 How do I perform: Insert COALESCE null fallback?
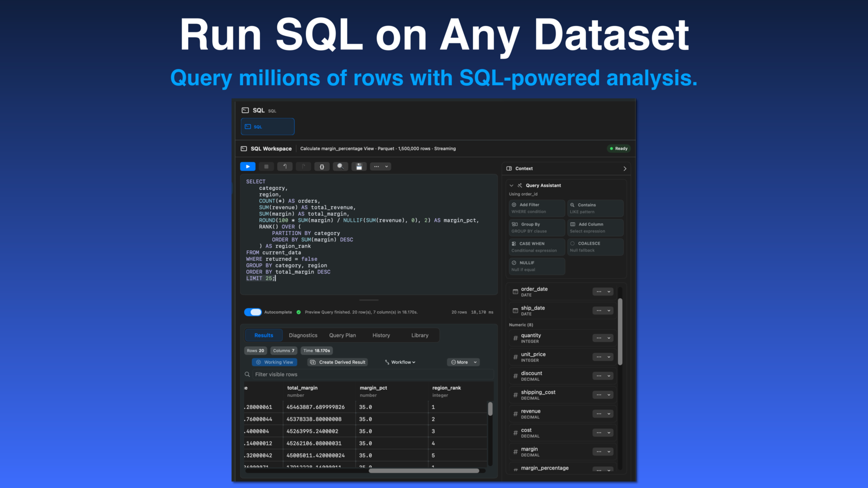(x=595, y=247)
